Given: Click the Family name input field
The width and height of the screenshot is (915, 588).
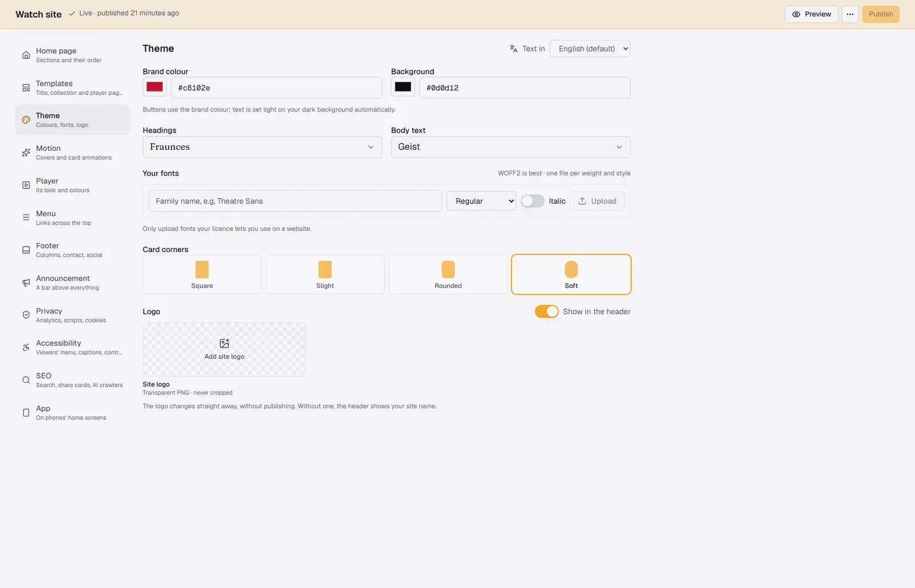Looking at the screenshot, I should [x=295, y=201].
